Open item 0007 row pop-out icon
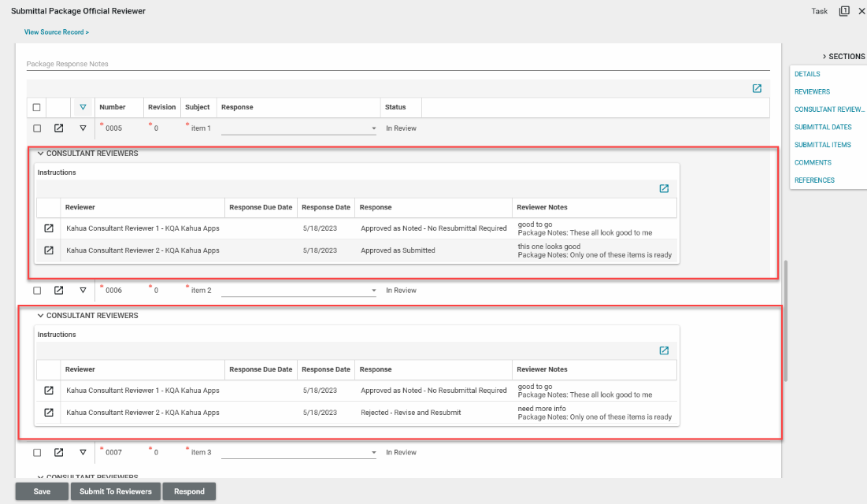867x504 pixels. 58,453
